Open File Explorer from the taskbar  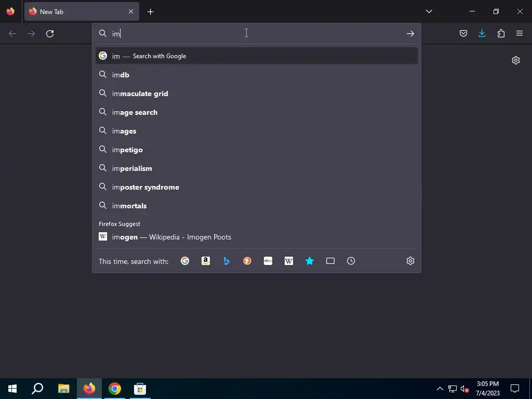(63, 389)
